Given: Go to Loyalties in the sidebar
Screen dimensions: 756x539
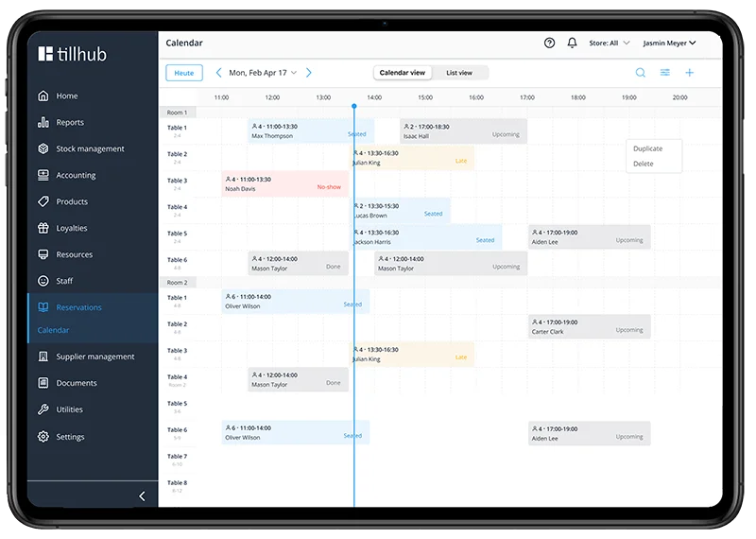Looking at the screenshot, I should click(x=72, y=228).
